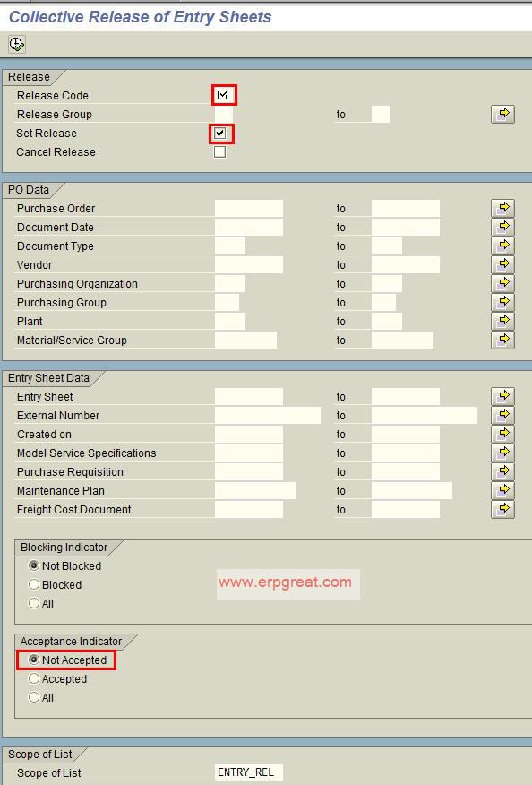532x785 pixels.
Task: Click the Scope of List field ENTRY_REL
Action: [x=249, y=772]
